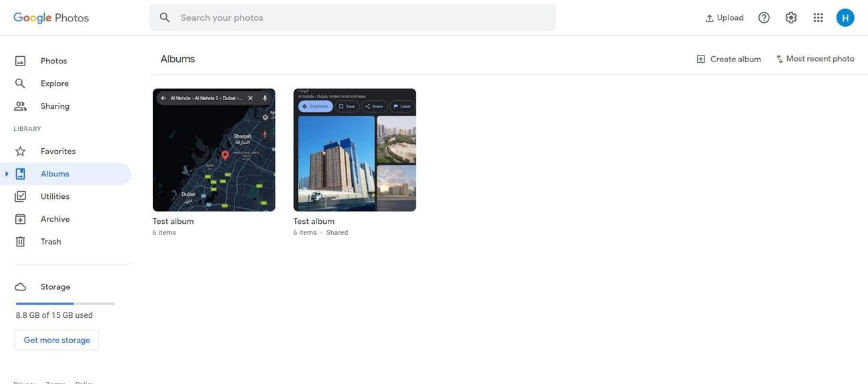Click the account avatar labeled H
The height and width of the screenshot is (384, 868).
(x=845, y=18)
